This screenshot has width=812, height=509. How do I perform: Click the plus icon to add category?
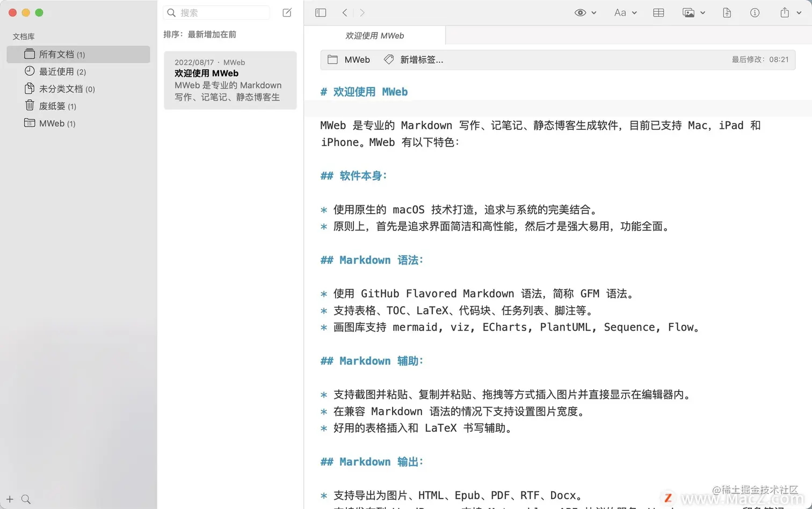pyautogui.click(x=10, y=499)
